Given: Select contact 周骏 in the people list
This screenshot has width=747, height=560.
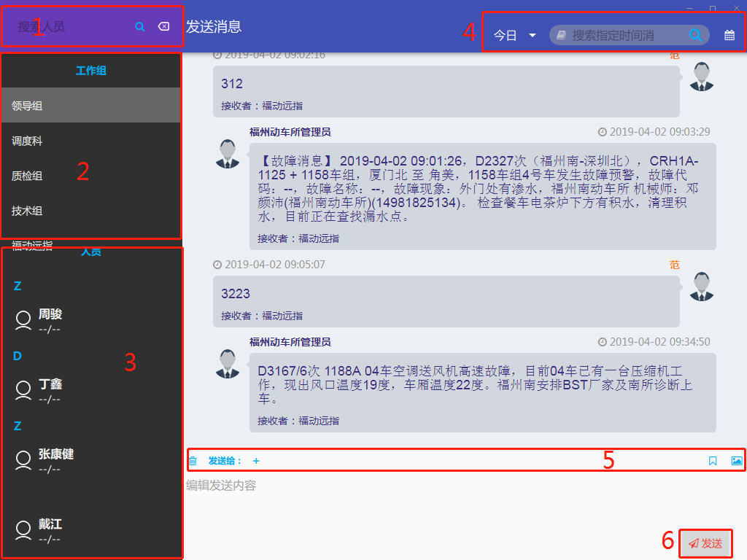Looking at the screenshot, I should 91,321.
